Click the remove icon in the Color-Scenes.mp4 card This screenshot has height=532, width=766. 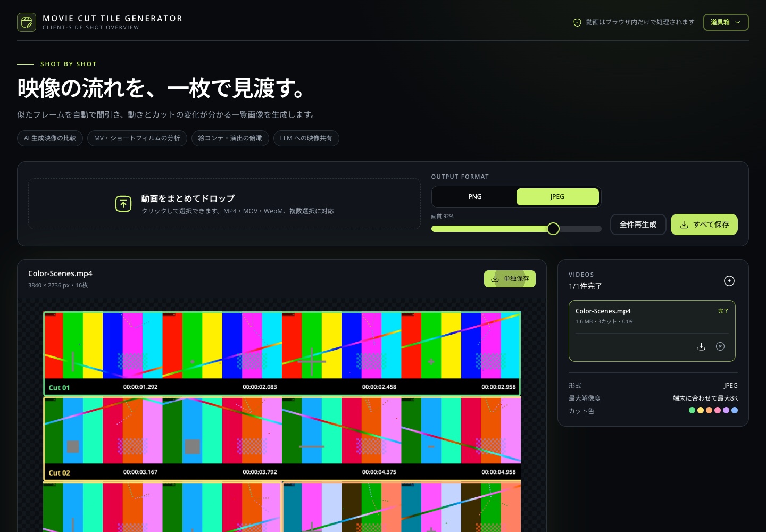(x=720, y=346)
